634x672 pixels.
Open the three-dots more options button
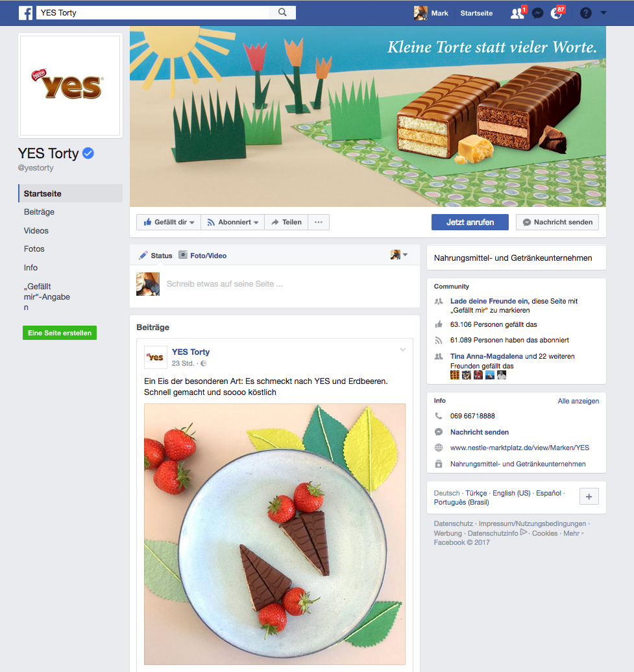pyautogui.click(x=319, y=222)
